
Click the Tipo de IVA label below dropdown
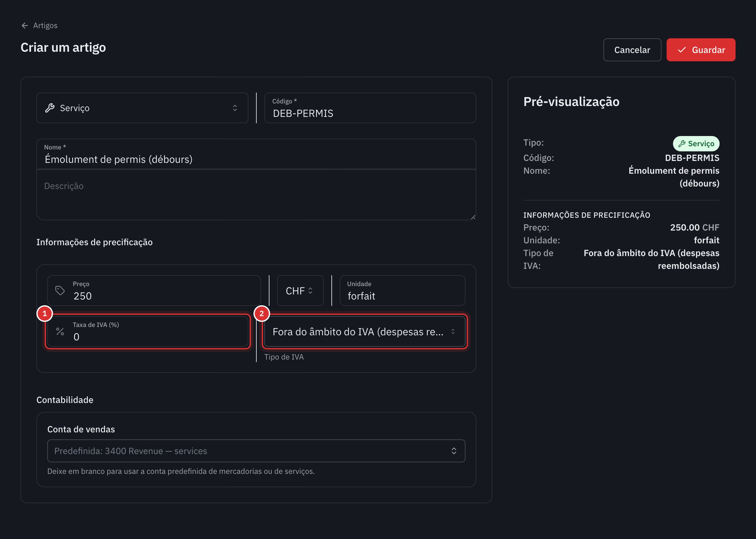coord(284,357)
